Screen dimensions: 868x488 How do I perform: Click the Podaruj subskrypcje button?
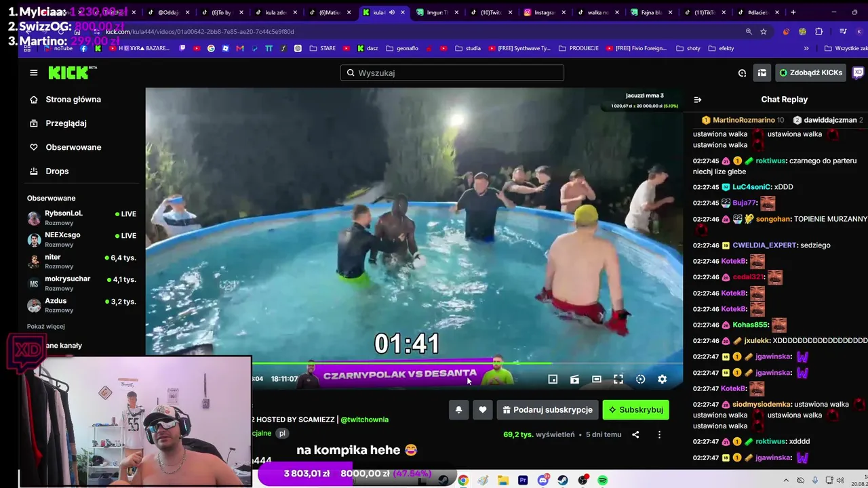(x=548, y=409)
